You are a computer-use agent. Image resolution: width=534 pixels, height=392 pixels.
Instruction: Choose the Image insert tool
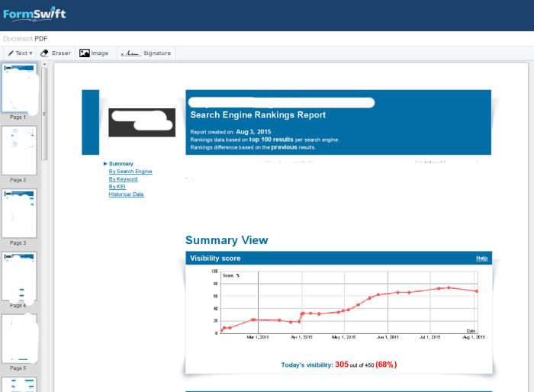tap(94, 53)
